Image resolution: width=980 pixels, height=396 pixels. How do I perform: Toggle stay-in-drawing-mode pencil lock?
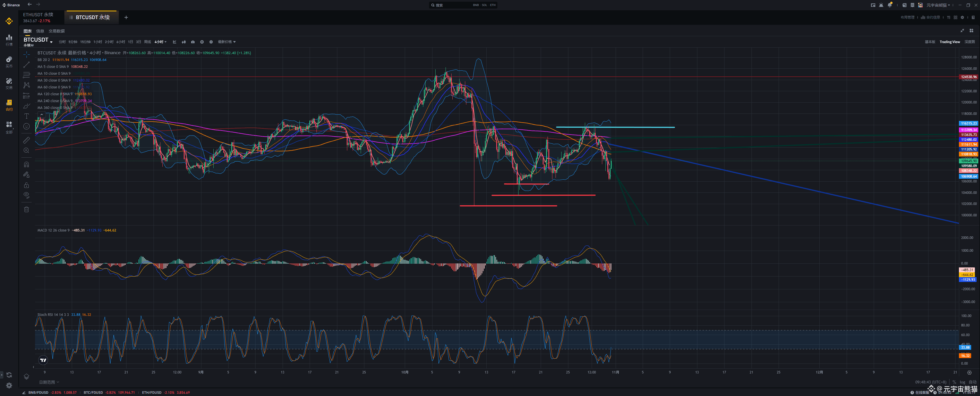click(26, 175)
